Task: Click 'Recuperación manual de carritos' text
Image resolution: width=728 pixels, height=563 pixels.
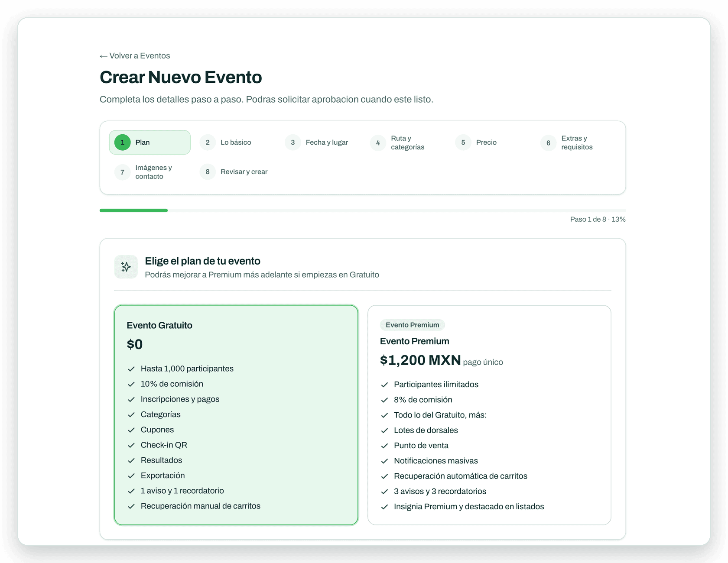Action: click(x=201, y=506)
